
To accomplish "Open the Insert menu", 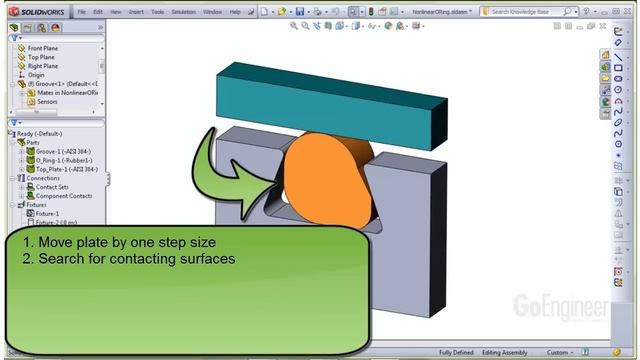I will (136, 12).
